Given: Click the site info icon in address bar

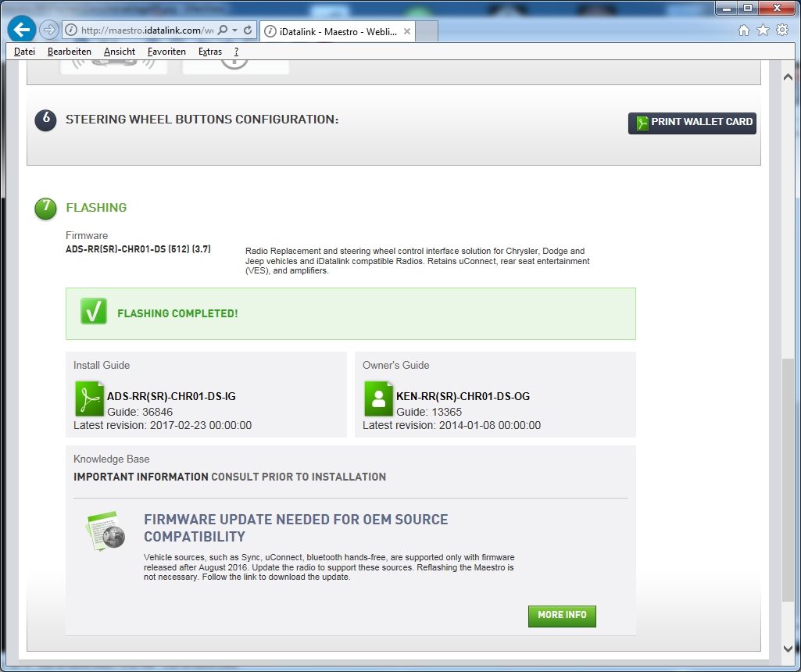Looking at the screenshot, I should click(71, 30).
